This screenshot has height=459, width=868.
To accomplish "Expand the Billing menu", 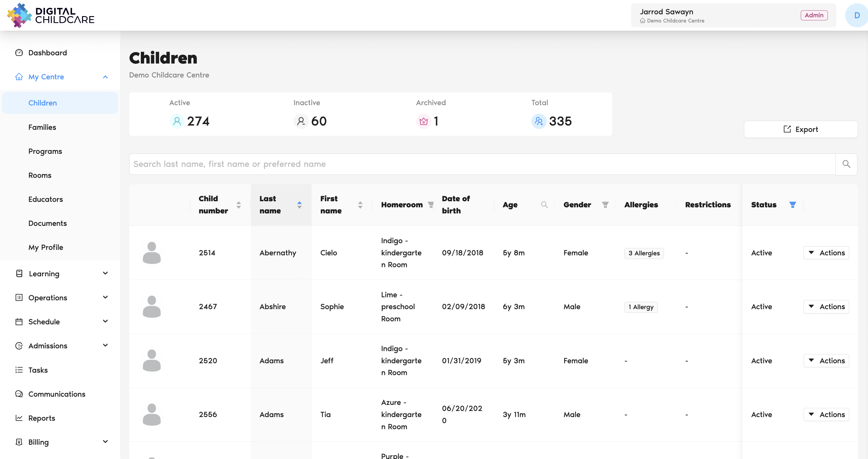I will (x=105, y=441).
